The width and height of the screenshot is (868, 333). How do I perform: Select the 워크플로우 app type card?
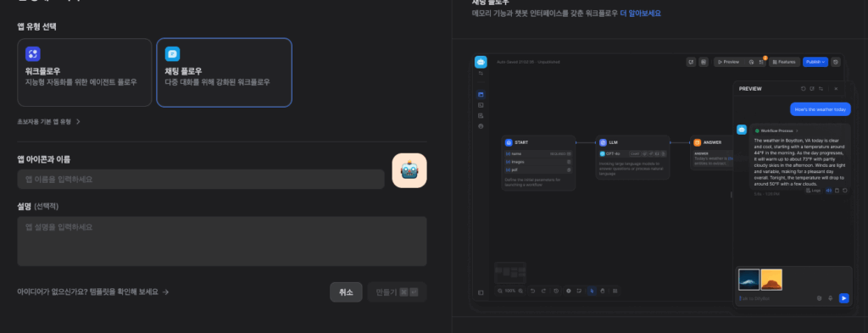coord(85,73)
